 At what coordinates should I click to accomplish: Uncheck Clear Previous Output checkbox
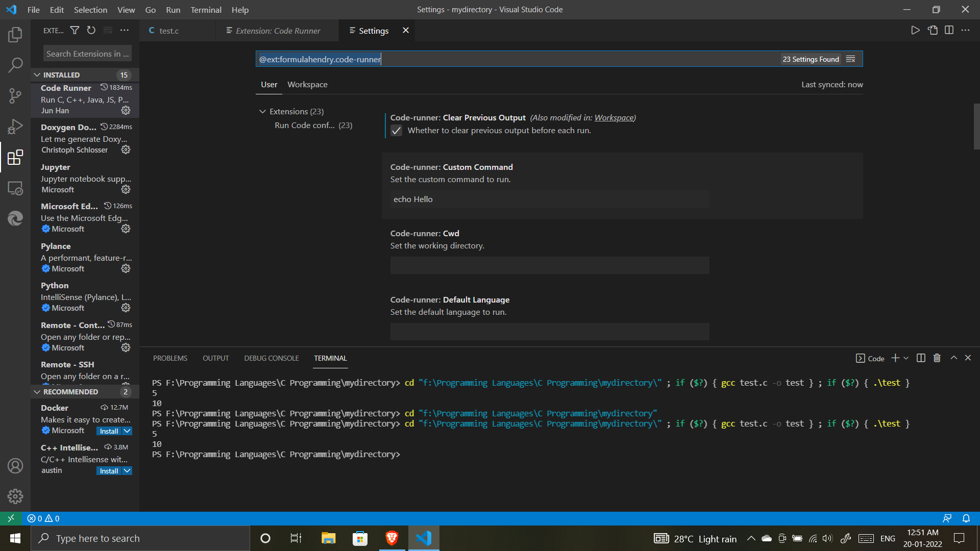click(397, 131)
